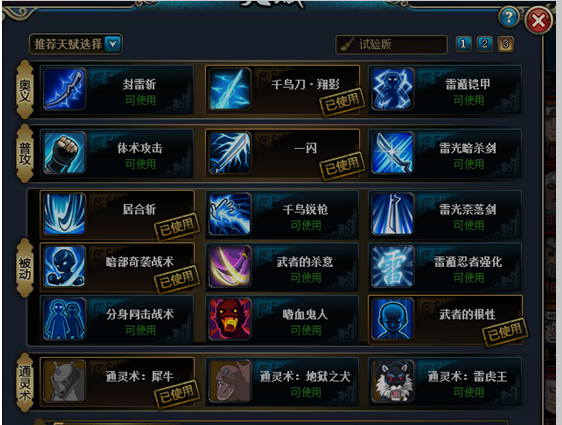Select talent preset page 3
Viewport: 562px width, 425px height.
pyautogui.click(x=505, y=44)
